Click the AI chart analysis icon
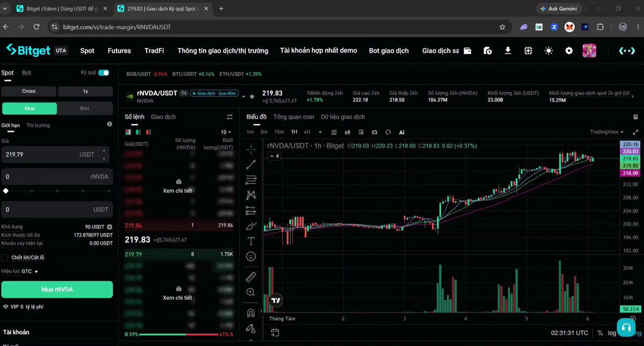Screen dimensions: 644x346 (402, 132)
